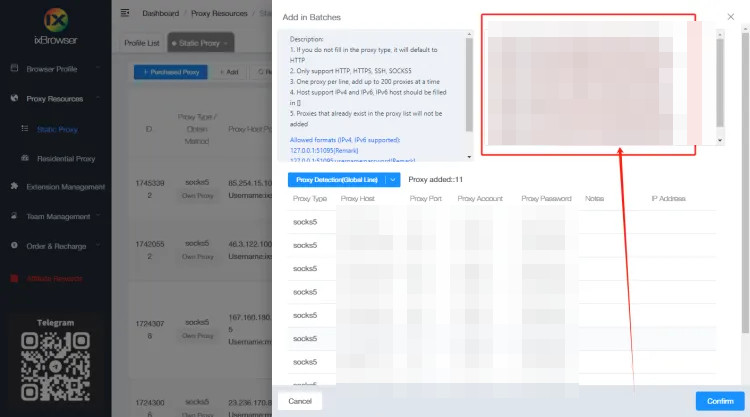Select Static Proxy in sidebar
This screenshot has height=417, width=750.
(x=57, y=130)
